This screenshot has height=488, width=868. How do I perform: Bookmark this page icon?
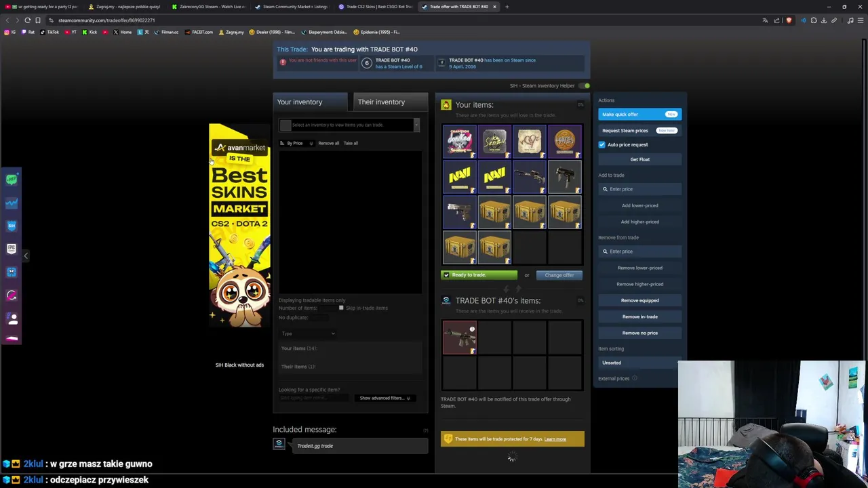[x=38, y=20]
